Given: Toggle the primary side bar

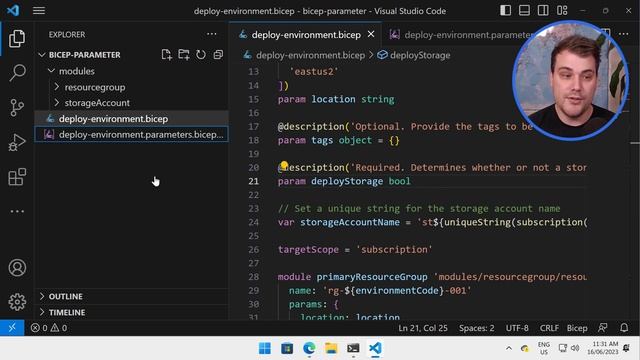Looking at the screenshot, I should tap(505, 11).
